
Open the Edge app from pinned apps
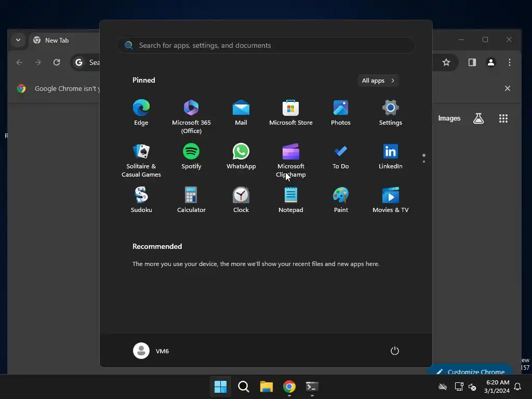coord(141,113)
